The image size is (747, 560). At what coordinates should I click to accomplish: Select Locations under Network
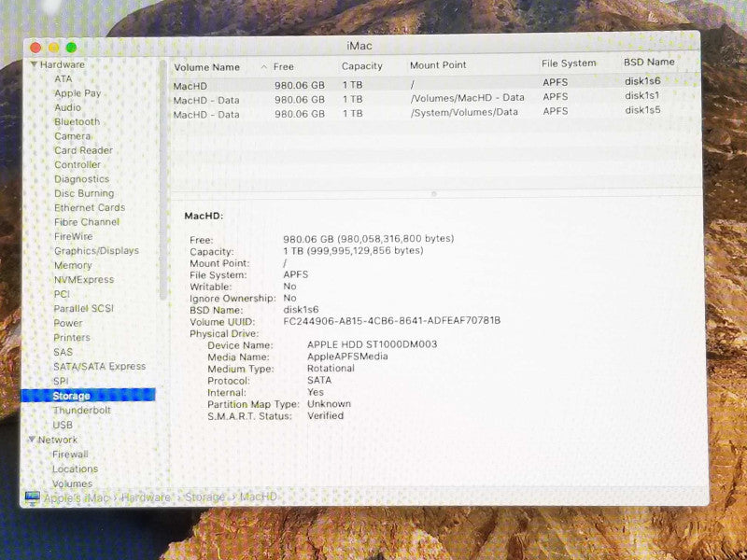(75, 469)
